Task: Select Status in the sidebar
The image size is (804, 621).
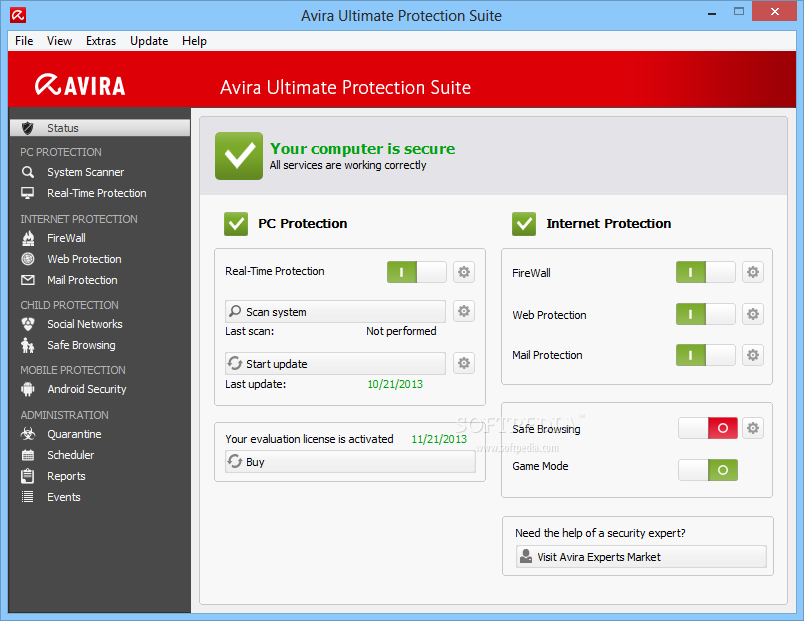Action: tap(100, 128)
